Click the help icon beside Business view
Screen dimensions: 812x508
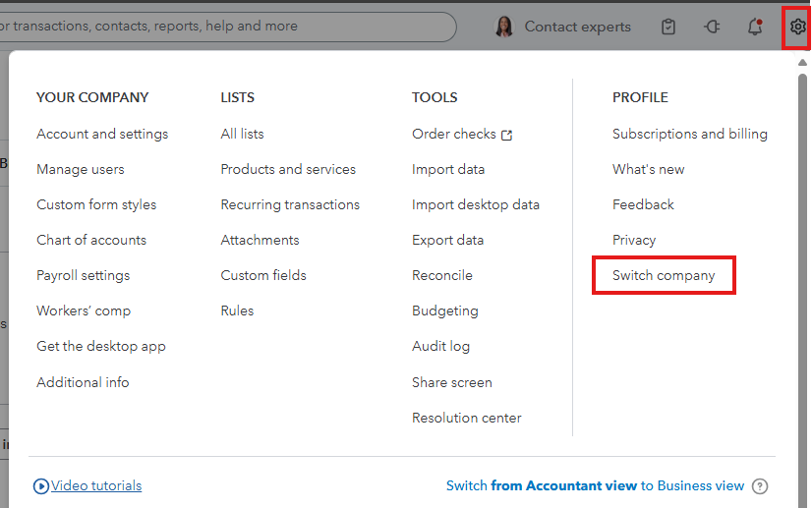click(760, 485)
